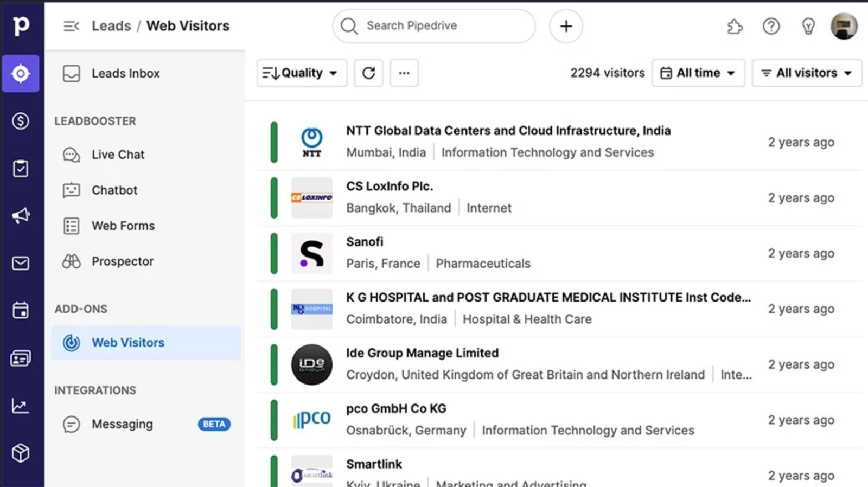
Task: Click the Pipedrive logo icon
Action: (21, 25)
